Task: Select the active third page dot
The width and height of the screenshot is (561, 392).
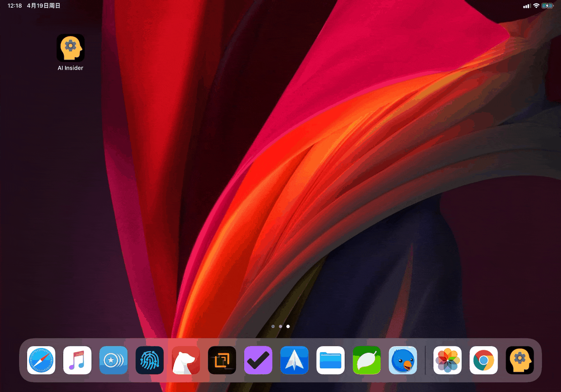Action: click(288, 326)
